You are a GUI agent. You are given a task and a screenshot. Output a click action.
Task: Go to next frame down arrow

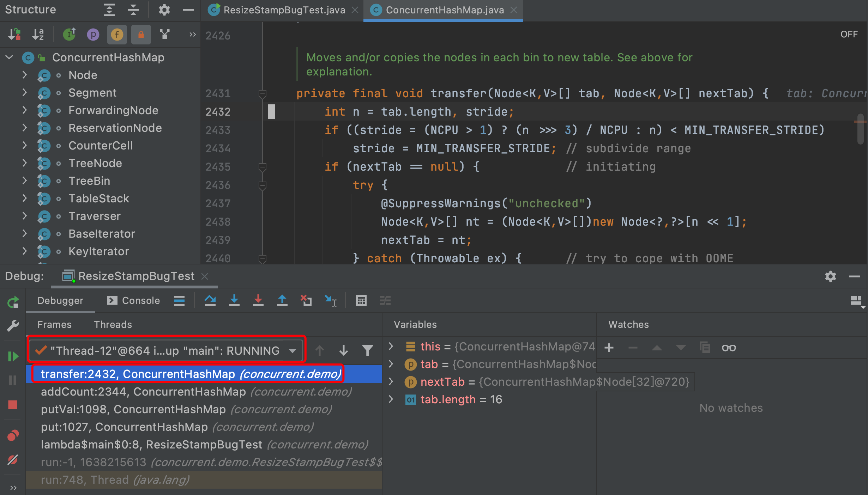click(344, 350)
